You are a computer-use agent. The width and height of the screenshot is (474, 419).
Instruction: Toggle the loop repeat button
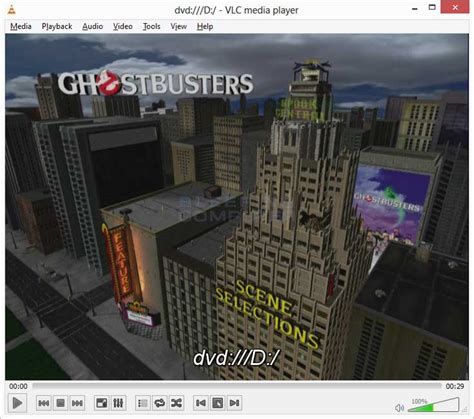[x=160, y=403]
